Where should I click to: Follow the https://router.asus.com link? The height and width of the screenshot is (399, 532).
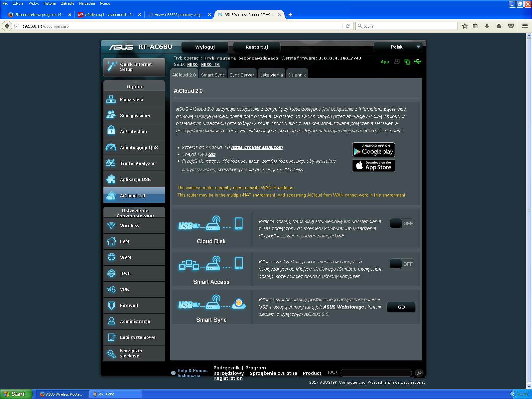click(x=257, y=147)
